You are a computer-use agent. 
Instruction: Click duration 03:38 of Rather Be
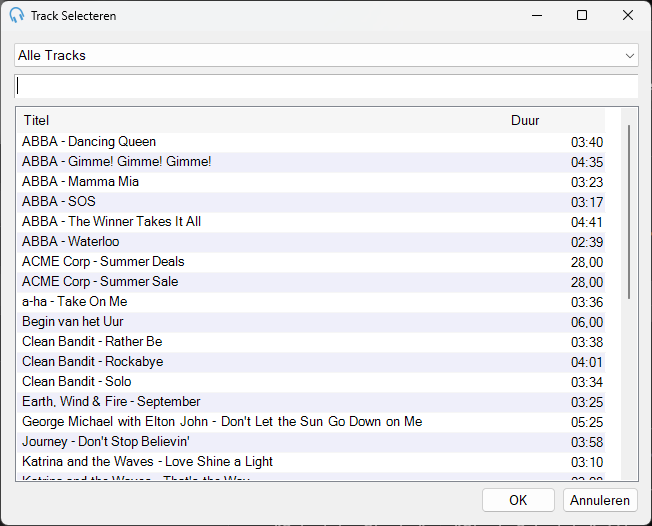pyautogui.click(x=587, y=343)
